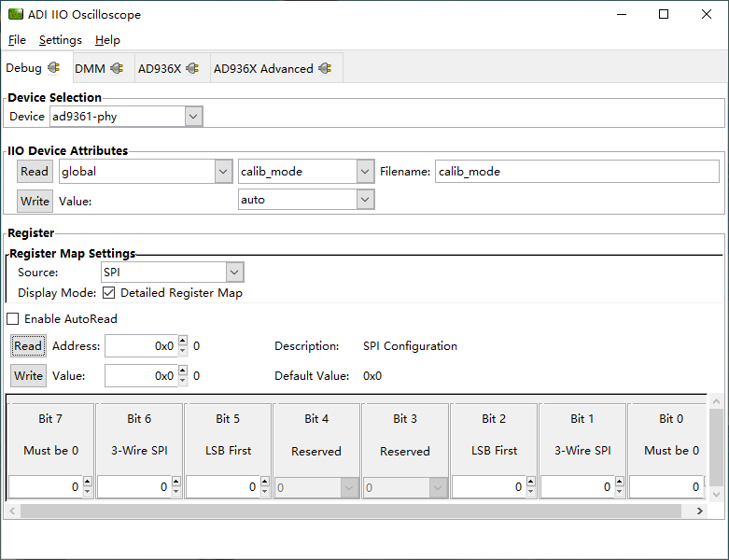
Task: Open the Device dropdown showing ad9361-phy
Action: (126, 116)
